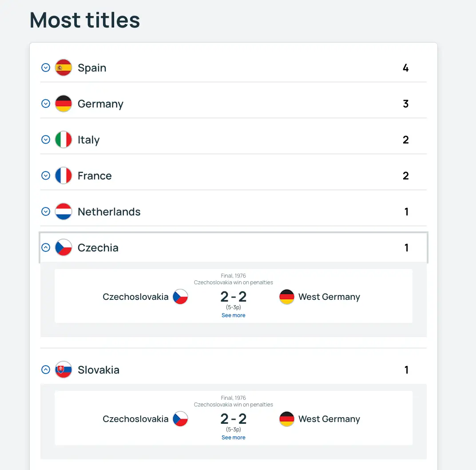Open See more for the 1976 final under Czechia
Screen dimensions: 476x470
[x=233, y=315]
